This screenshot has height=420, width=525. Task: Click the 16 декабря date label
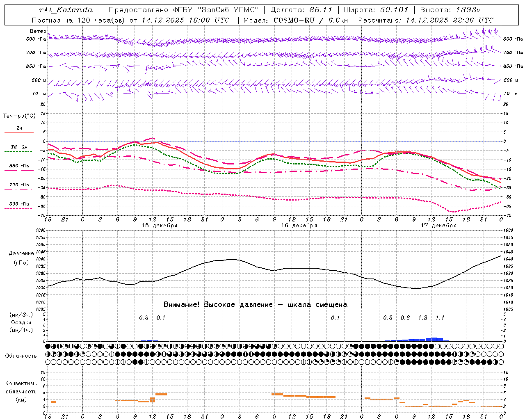[299, 226]
